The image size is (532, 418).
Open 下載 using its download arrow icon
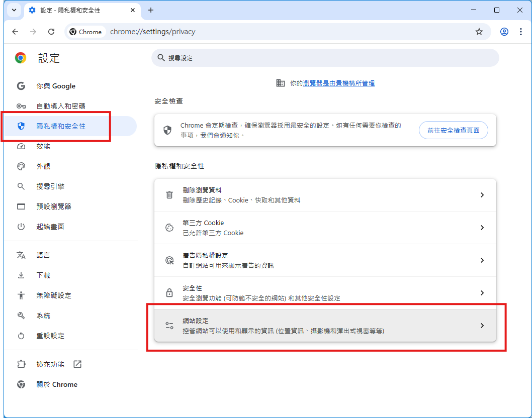pyautogui.click(x=21, y=275)
